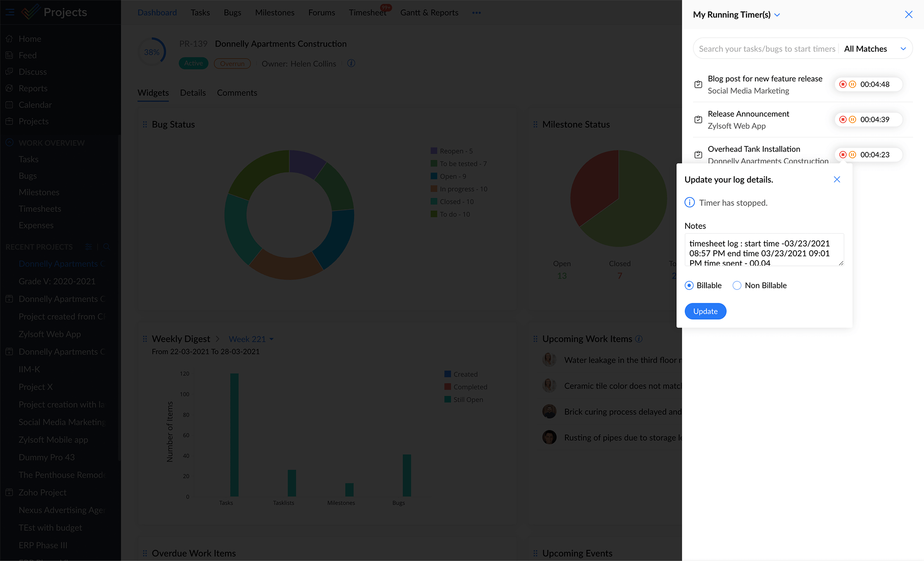This screenshot has width=924, height=561.
Task: Expand Weekly Digest chevron arrow
Action: [218, 339]
